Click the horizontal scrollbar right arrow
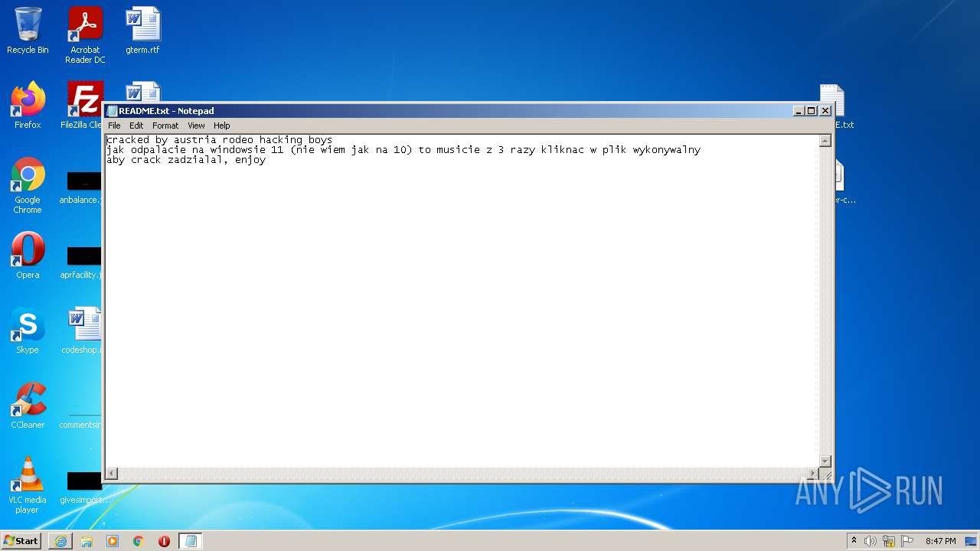 coord(813,474)
